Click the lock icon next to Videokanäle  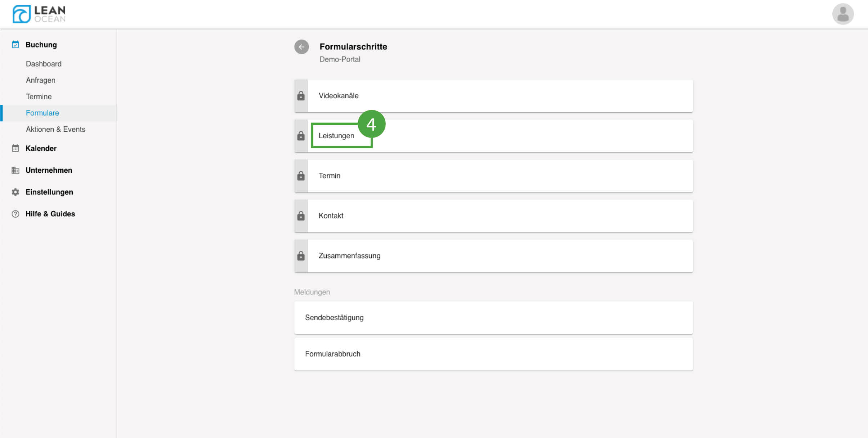point(301,96)
